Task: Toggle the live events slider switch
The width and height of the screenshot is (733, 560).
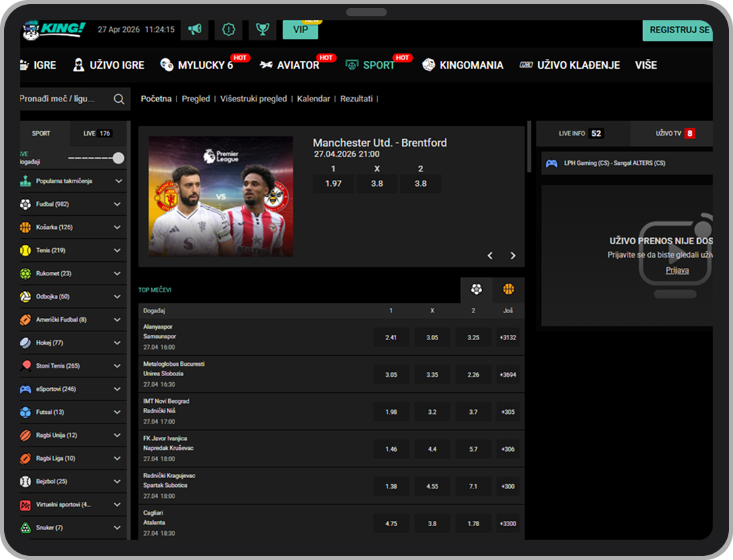Action: (96, 158)
